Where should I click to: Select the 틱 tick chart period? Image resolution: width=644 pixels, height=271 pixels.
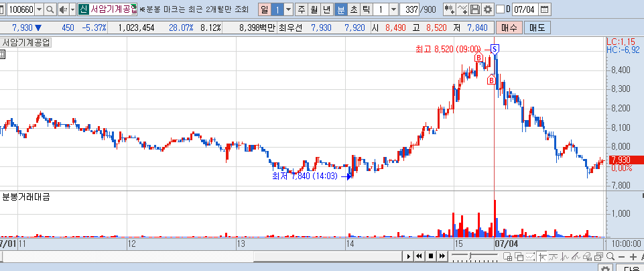tap(366, 9)
